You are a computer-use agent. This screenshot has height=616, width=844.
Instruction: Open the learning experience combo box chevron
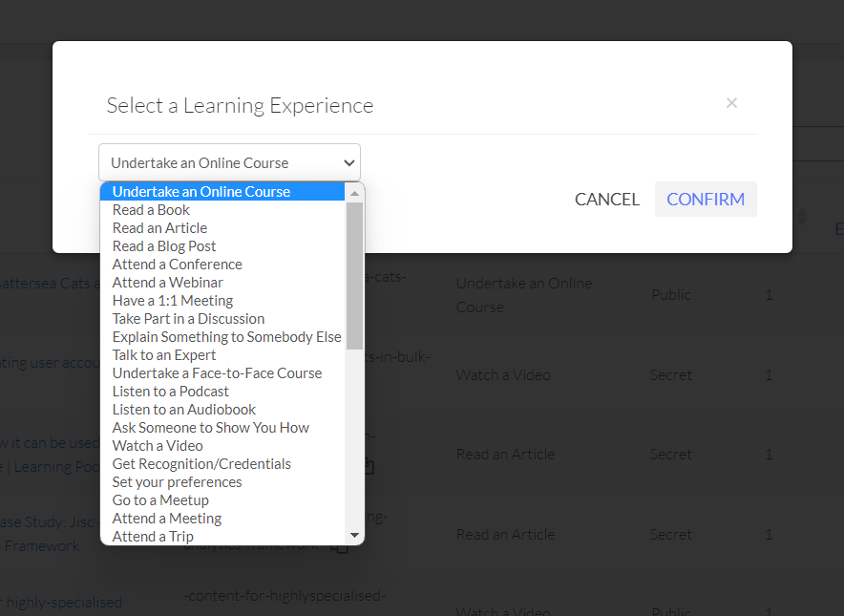[348, 162]
